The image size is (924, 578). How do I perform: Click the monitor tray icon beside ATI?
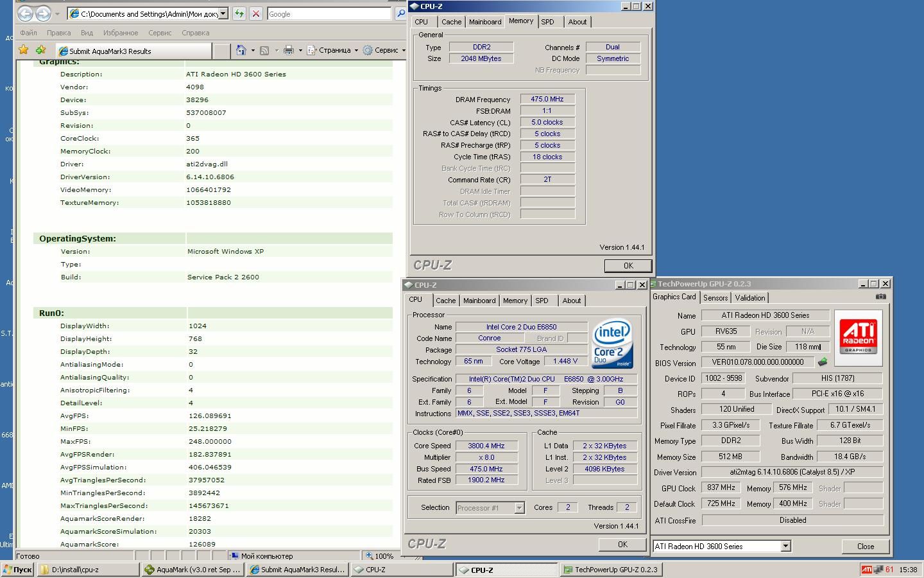pos(878,570)
